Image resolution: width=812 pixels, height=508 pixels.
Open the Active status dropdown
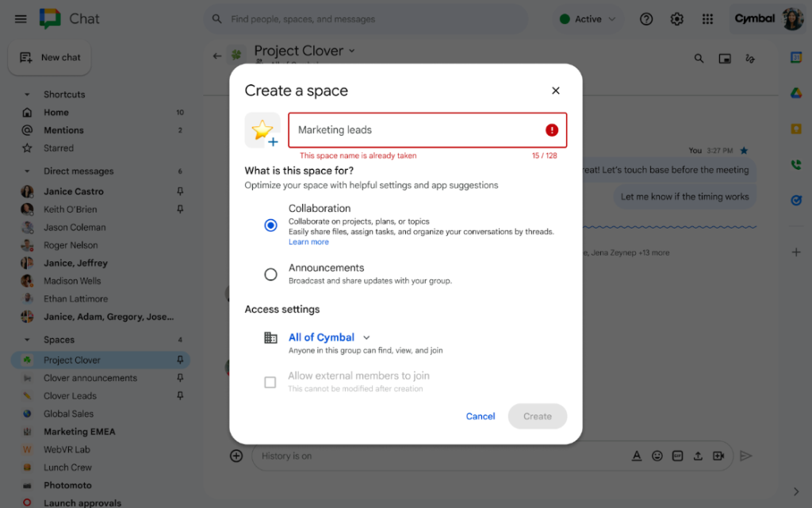click(588, 19)
